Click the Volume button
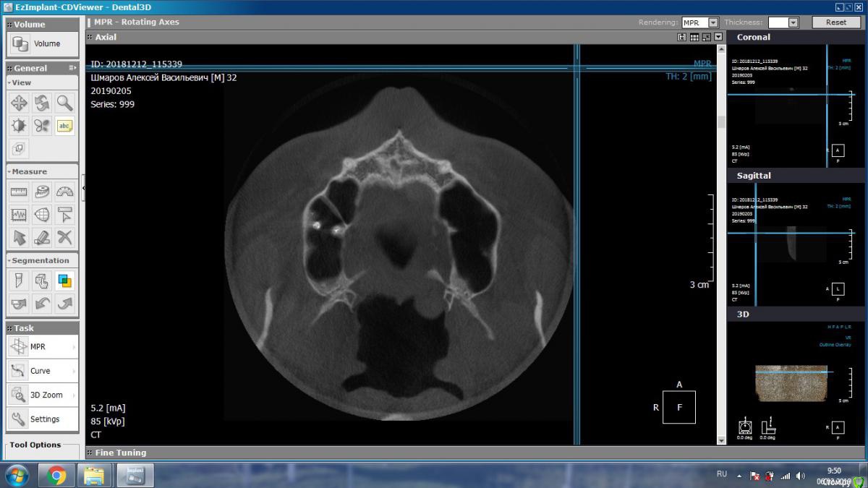 click(42, 44)
